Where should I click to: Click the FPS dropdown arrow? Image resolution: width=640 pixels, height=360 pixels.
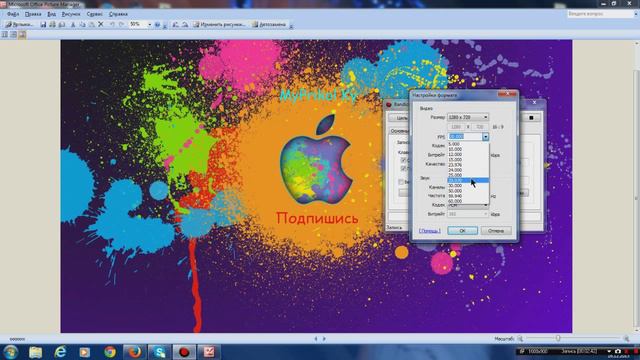(x=485, y=137)
